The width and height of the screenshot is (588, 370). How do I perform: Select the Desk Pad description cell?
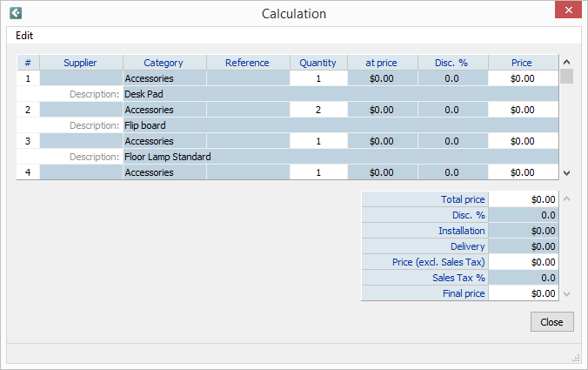click(339, 94)
